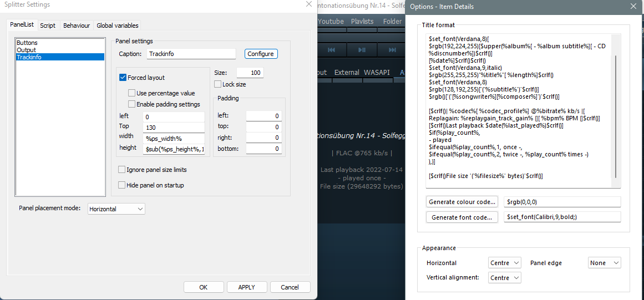Image resolution: width=644 pixels, height=300 pixels.
Task: Tick Hide panel on startup
Action: click(x=122, y=185)
